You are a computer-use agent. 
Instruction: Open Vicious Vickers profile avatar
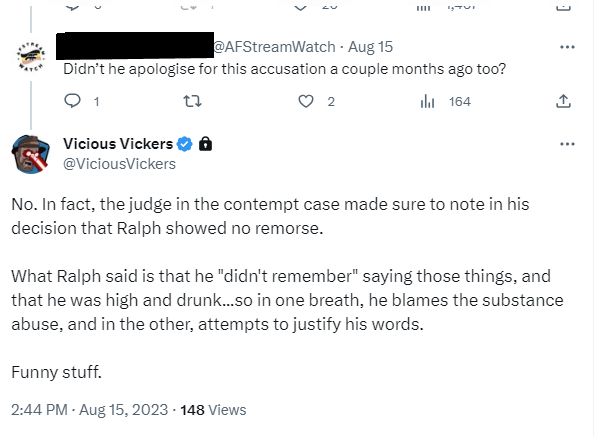[31, 154]
